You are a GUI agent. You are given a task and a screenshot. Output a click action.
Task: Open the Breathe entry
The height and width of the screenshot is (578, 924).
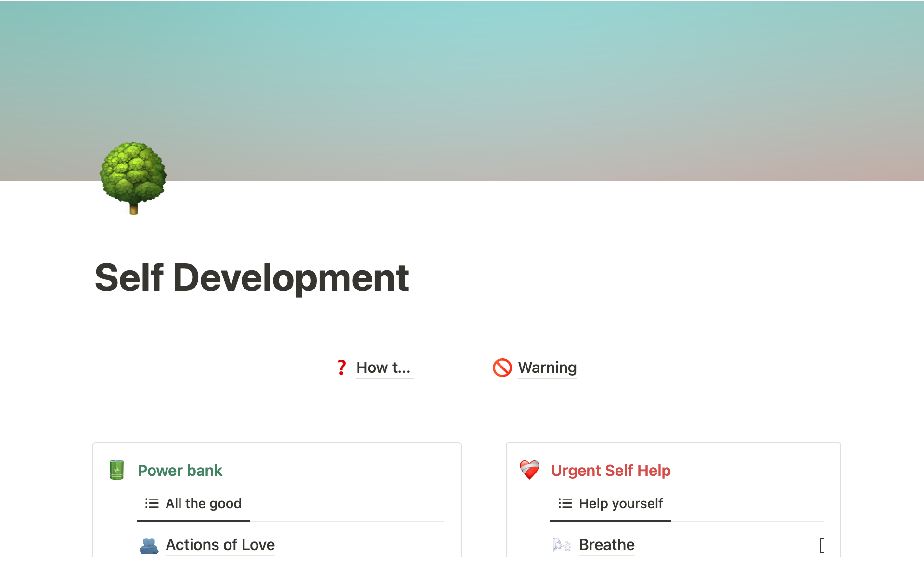click(606, 545)
